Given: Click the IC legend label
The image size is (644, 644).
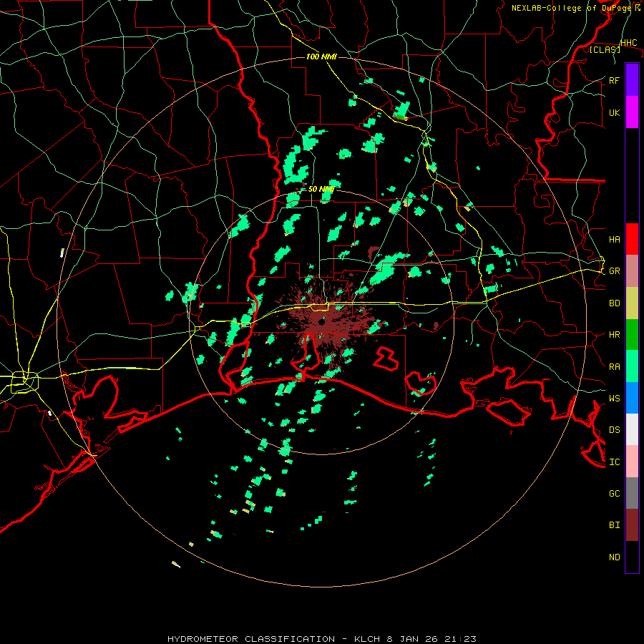Looking at the screenshot, I should (614, 462).
